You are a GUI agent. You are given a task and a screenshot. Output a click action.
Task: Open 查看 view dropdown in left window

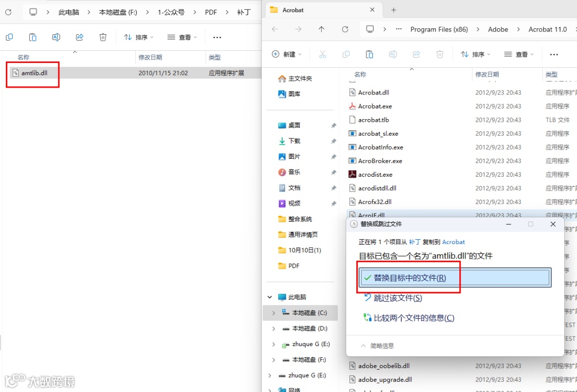point(182,37)
